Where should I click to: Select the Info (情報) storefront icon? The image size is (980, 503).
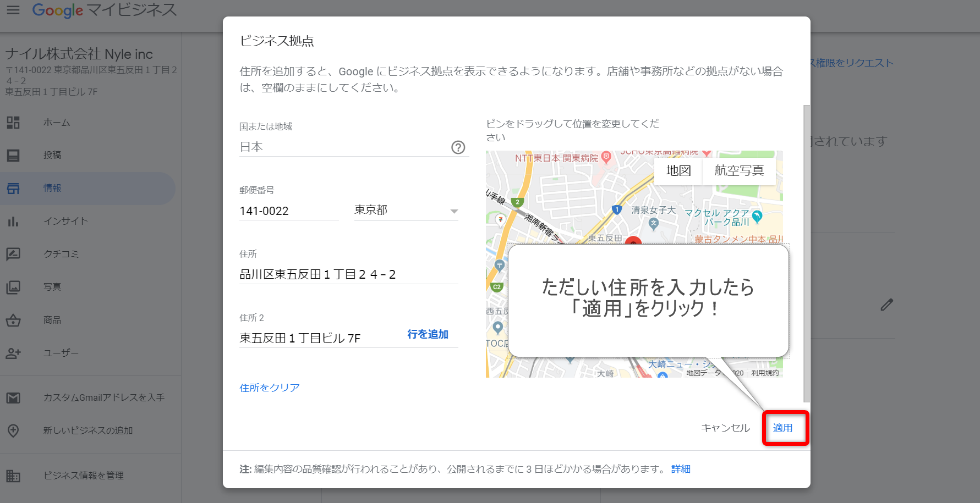pyautogui.click(x=13, y=189)
